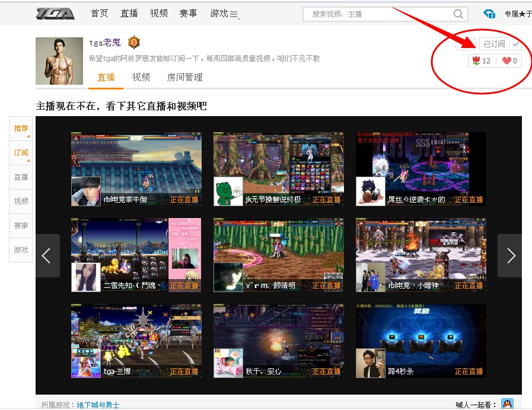The height and width of the screenshot is (410, 532).
Task: Click the 颜靖明 streamer avatar
Action: coord(228,277)
